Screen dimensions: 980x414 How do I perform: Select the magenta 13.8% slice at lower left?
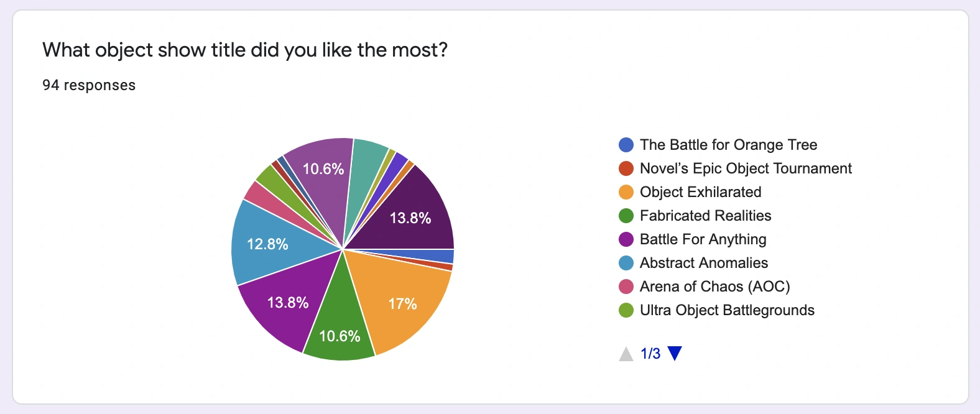(289, 301)
